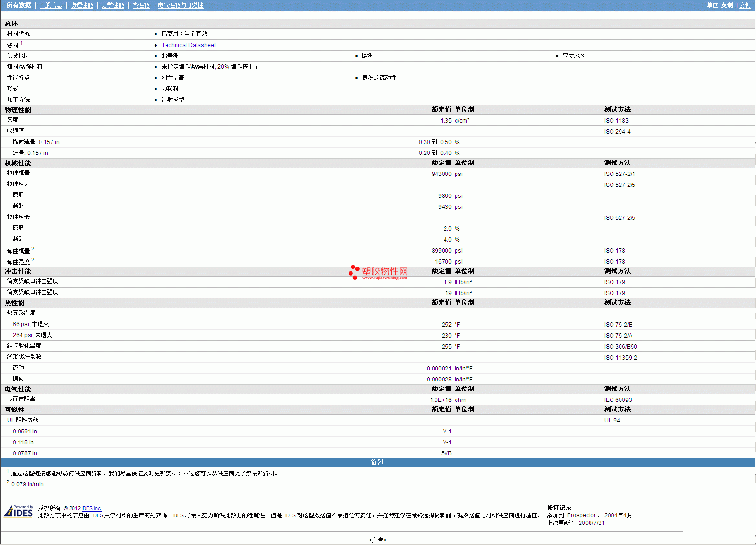756x545 pixels.
Task: Switch units to 英制
Action: [727, 5]
